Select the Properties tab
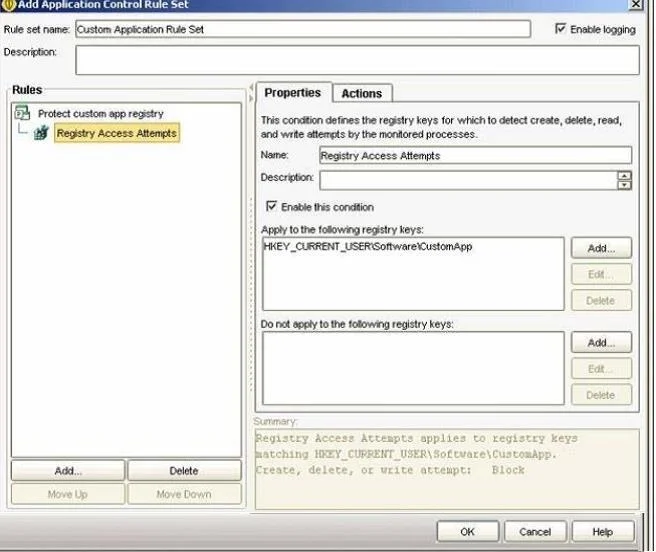656x552 pixels. (293, 92)
